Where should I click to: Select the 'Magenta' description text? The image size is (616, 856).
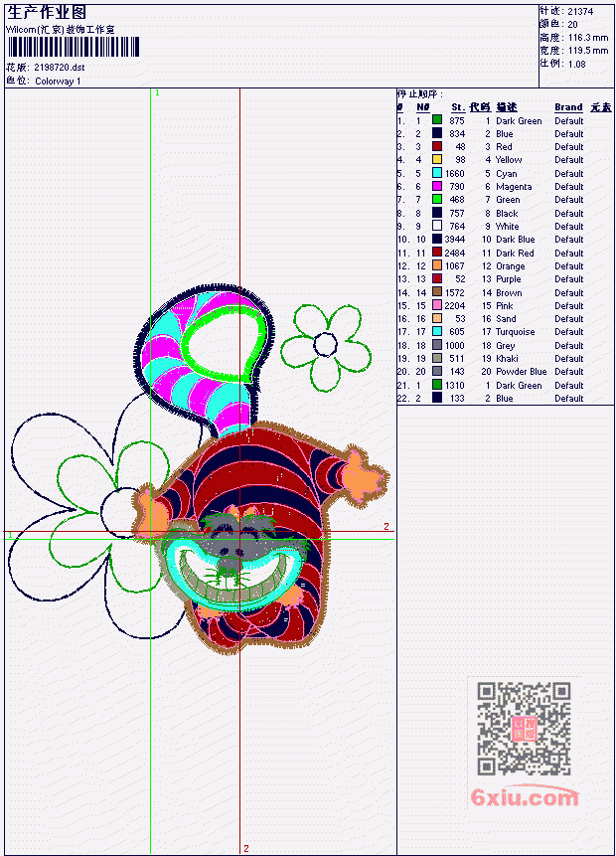tap(514, 187)
